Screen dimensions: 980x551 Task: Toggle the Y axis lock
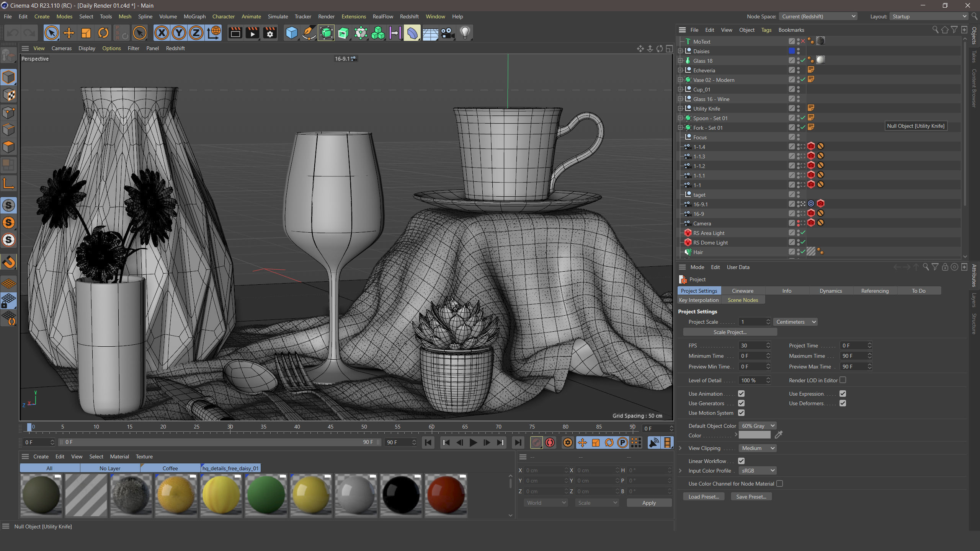pyautogui.click(x=179, y=33)
